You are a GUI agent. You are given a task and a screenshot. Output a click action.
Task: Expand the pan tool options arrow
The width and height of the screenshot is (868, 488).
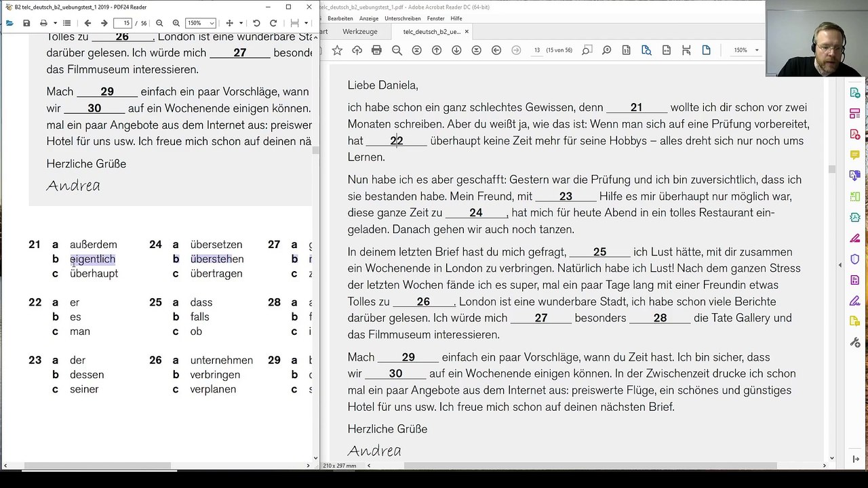tap(240, 23)
